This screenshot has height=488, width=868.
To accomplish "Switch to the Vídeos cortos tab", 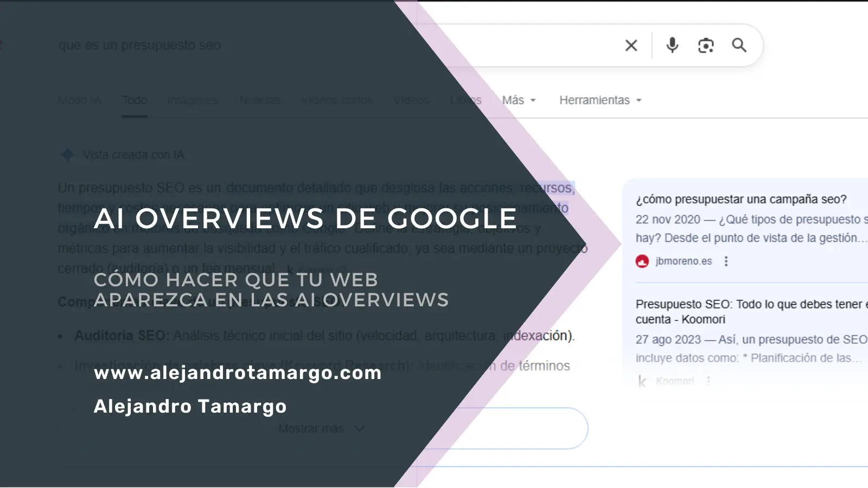I will (337, 100).
